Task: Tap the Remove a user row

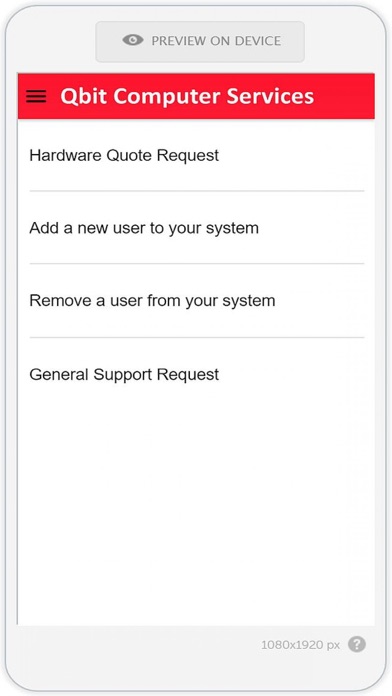Action: [196, 301]
